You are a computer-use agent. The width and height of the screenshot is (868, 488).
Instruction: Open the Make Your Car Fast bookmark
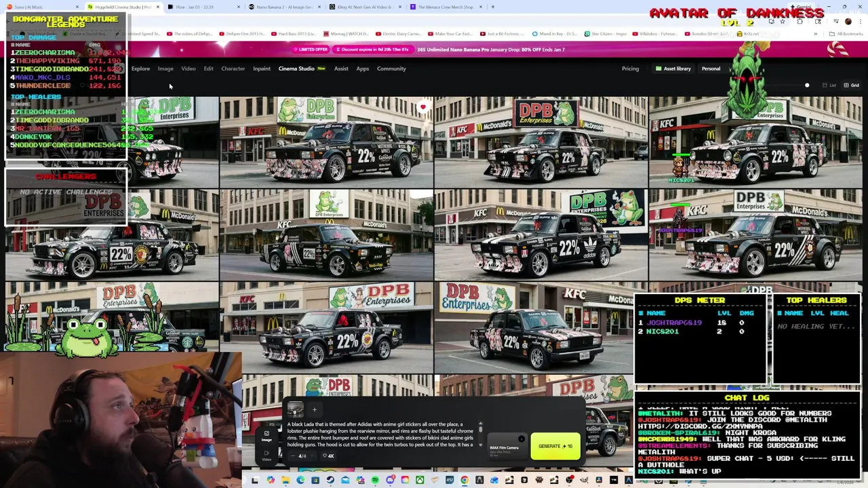point(450,34)
